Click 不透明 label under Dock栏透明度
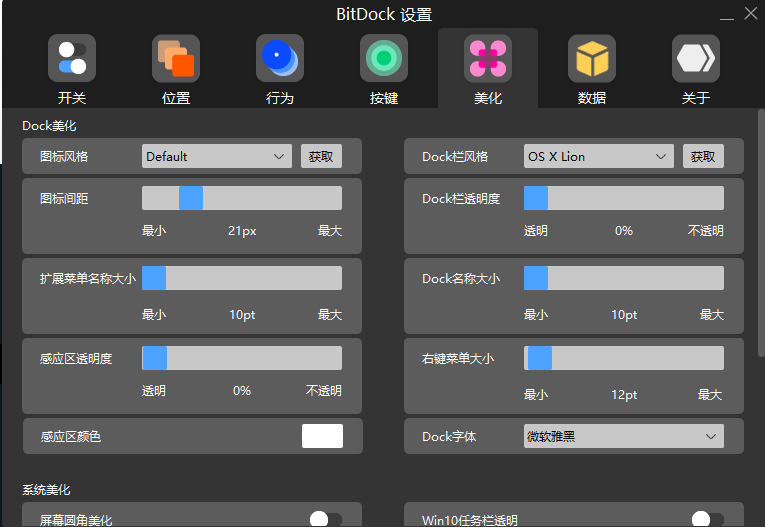This screenshot has height=527, width=765. (705, 230)
